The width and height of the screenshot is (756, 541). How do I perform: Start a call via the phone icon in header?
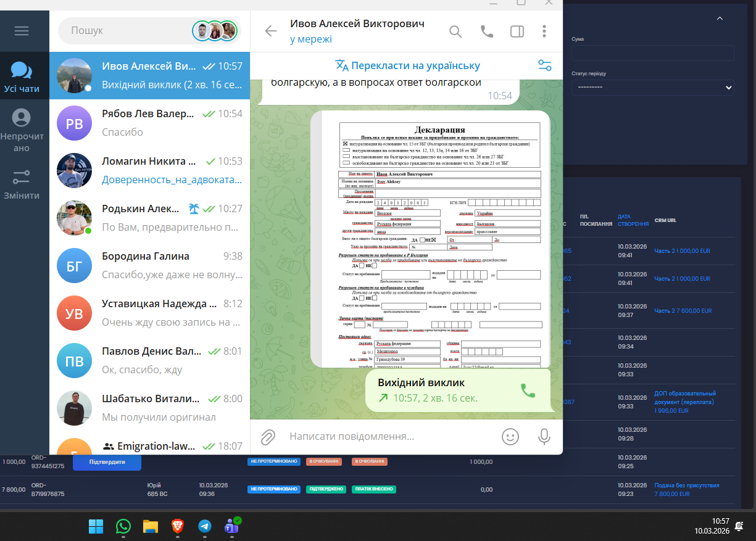[x=487, y=31]
